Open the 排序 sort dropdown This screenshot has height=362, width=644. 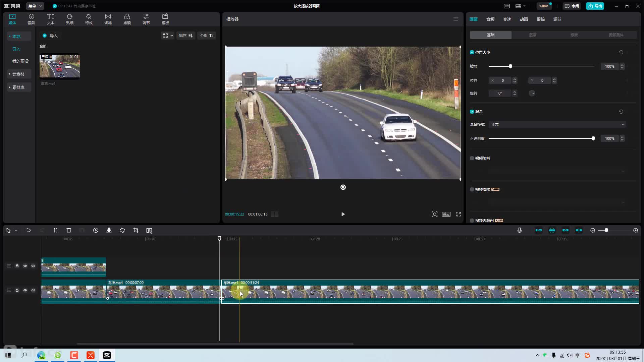(x=186, y=36)
